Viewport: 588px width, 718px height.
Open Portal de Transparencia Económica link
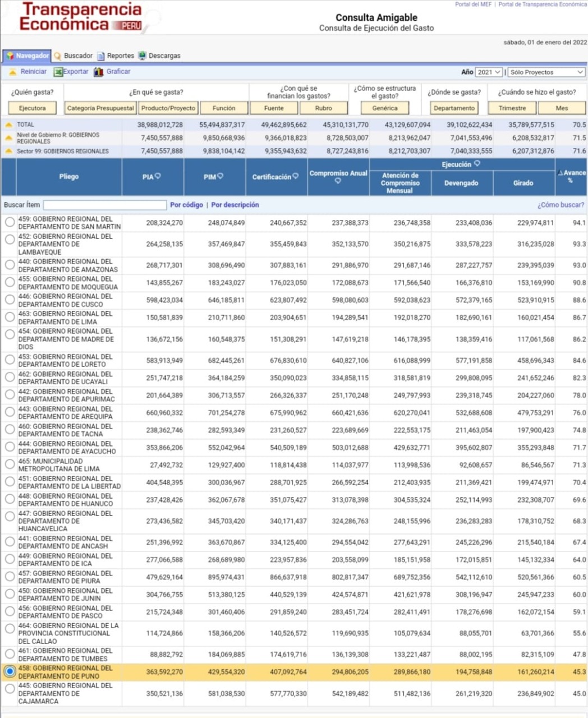[543, 4]
